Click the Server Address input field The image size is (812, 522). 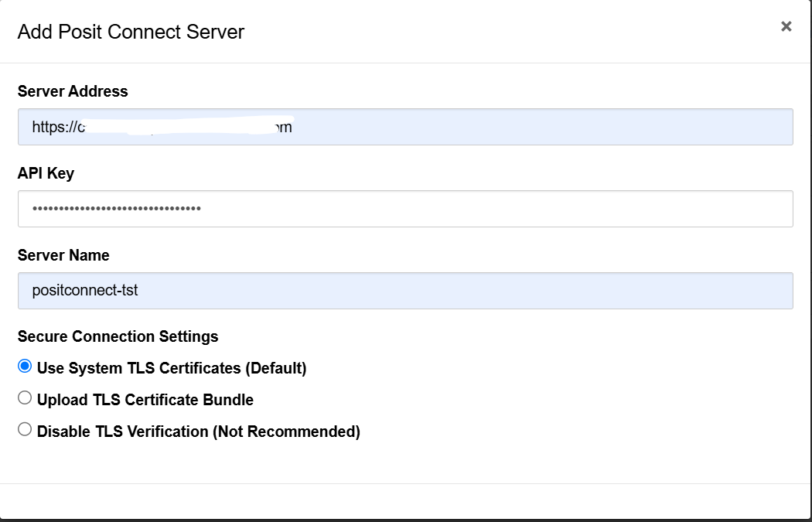[x=405, y=127]
